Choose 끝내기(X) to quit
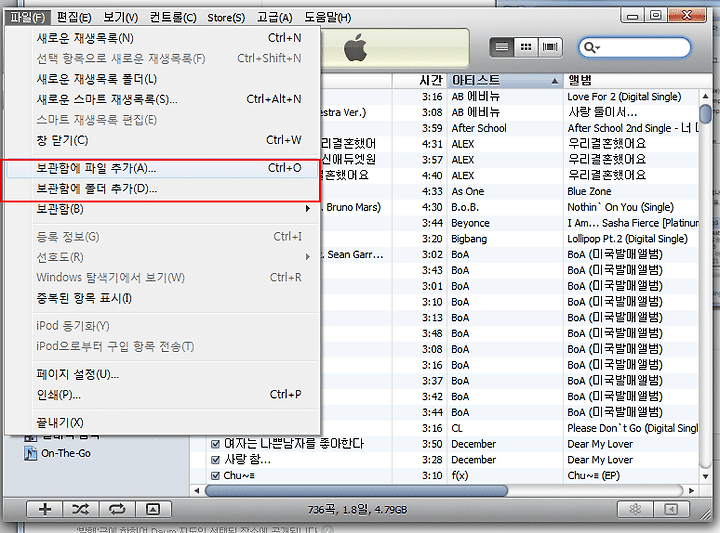The width and height of the screenshot is (720, 533). (x=163, y=422)
